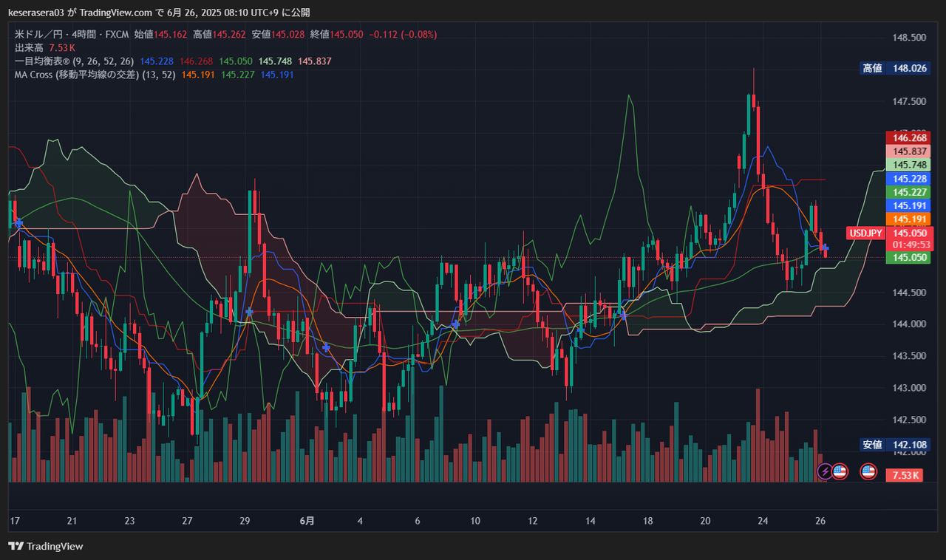Click the 21 label on the date axis
Image resolution: width=946 pixels, height=560 pixels.
tap(72, 521)
